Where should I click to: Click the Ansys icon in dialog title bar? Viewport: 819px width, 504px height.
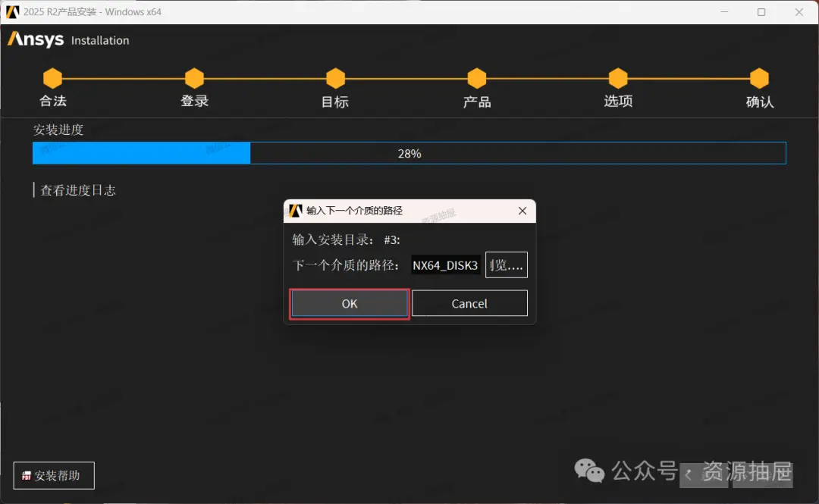pos(296,211)
